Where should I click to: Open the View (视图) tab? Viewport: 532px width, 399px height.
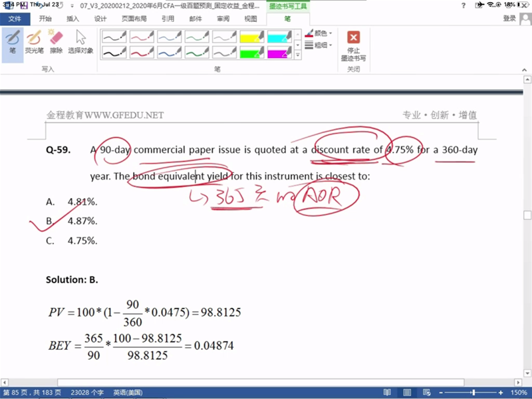251,19
